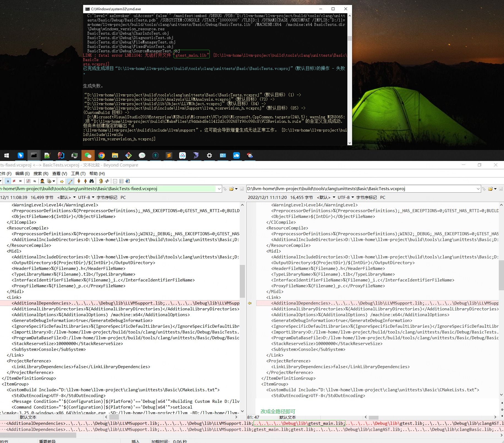This screenshot has height=443, width=504.
Task: Expand left file path history dropdown
Action: 219,189
